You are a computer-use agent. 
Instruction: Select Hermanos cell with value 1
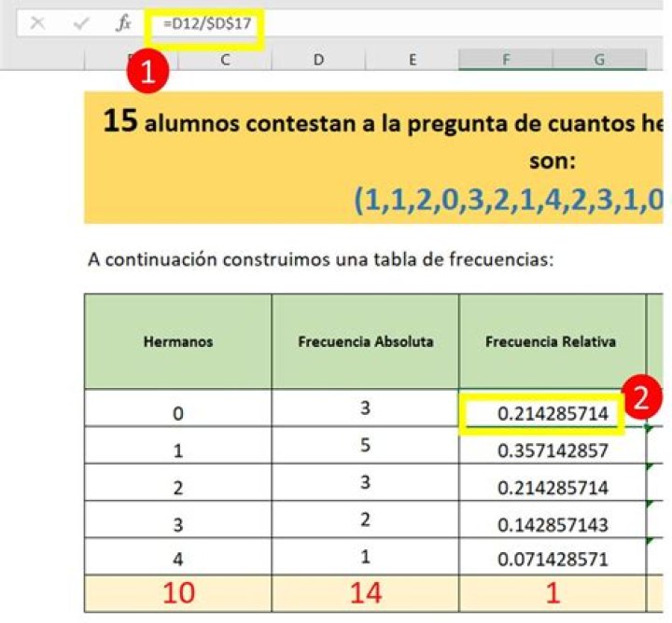178,445
